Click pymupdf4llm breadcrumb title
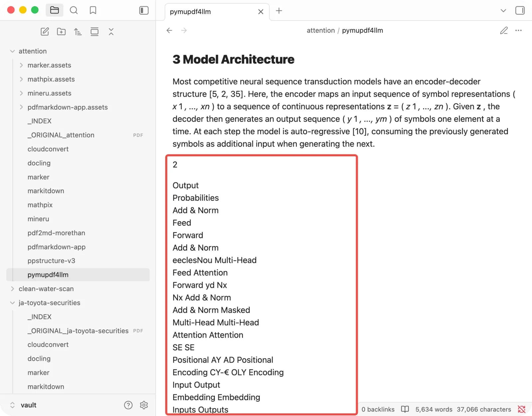 coord(362,30)
